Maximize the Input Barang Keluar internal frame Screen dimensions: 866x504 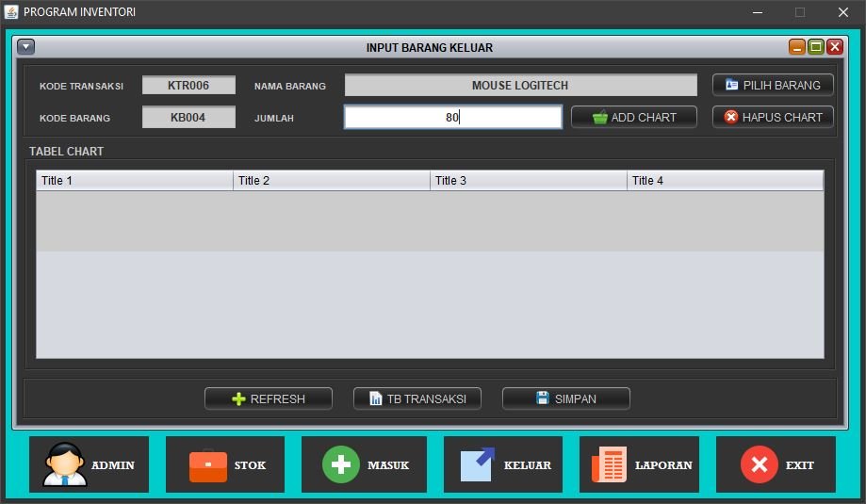[816, 47]
